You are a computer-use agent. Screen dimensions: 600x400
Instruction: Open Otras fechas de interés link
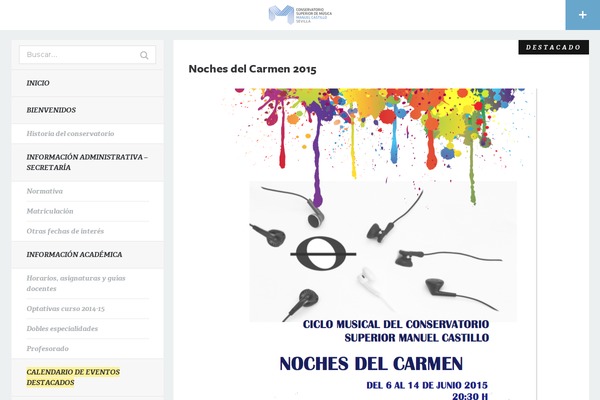point(65,231)
